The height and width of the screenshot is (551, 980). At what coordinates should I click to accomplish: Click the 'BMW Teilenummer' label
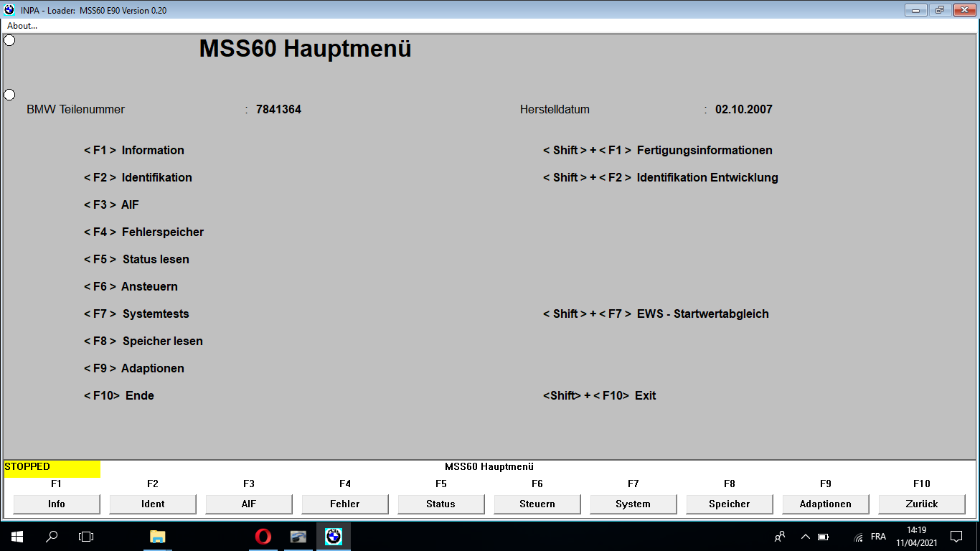click(x=75, y=110)
